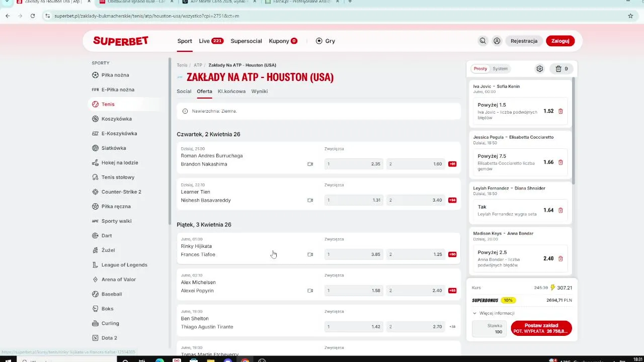Select League of Legends icon
This screenshot has width=644, height=362.
tap(96, 264)
